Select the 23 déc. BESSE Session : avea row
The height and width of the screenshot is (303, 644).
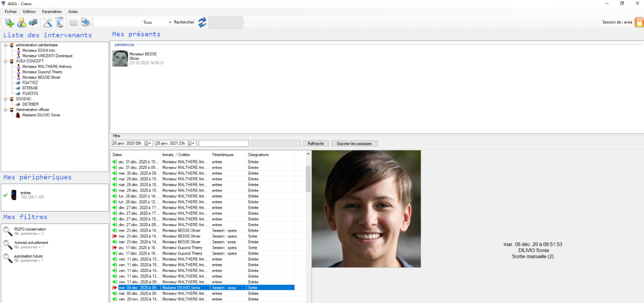point(203,242)
